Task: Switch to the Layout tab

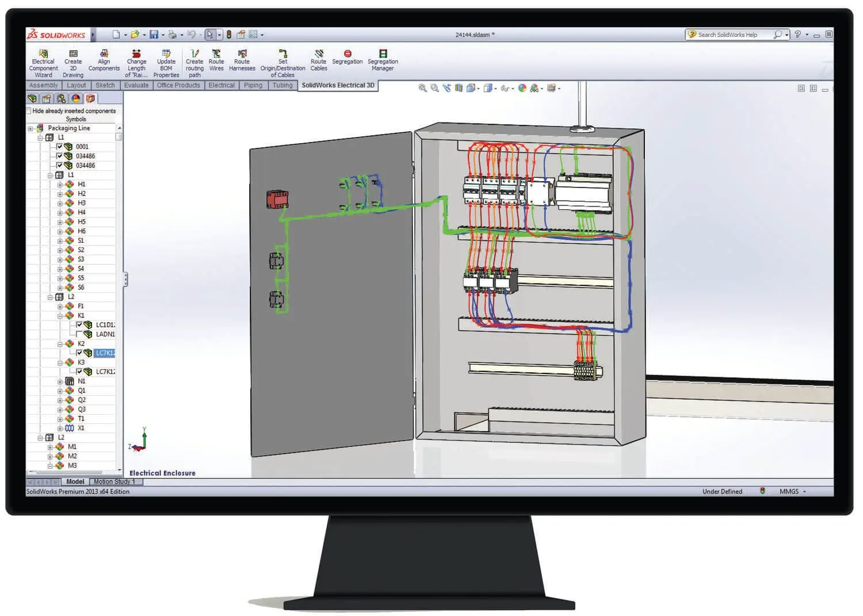Action: click(77, 85)
